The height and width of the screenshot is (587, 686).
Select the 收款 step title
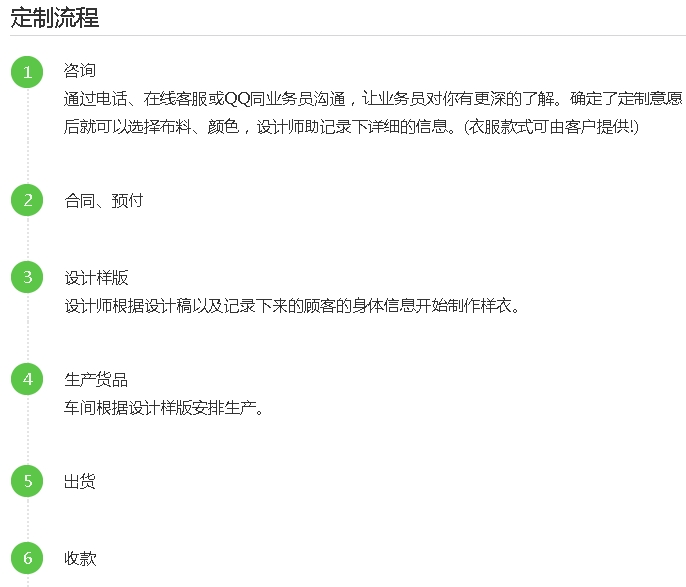80,559
